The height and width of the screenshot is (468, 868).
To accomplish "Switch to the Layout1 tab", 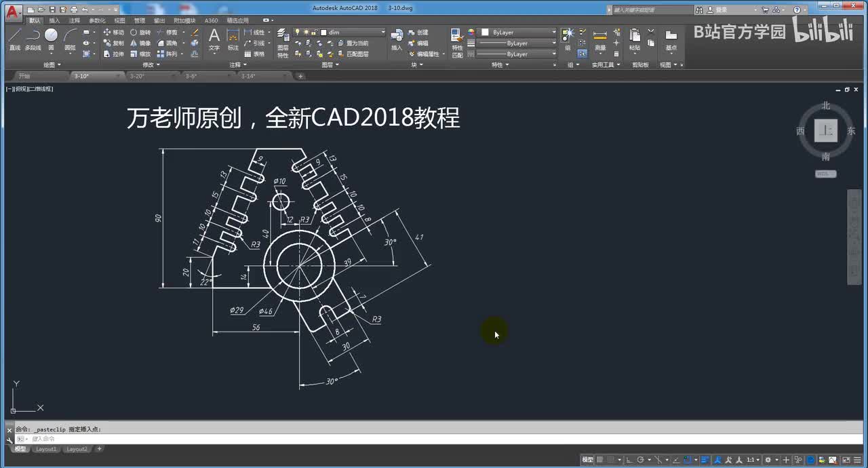I will click(46, 449).
